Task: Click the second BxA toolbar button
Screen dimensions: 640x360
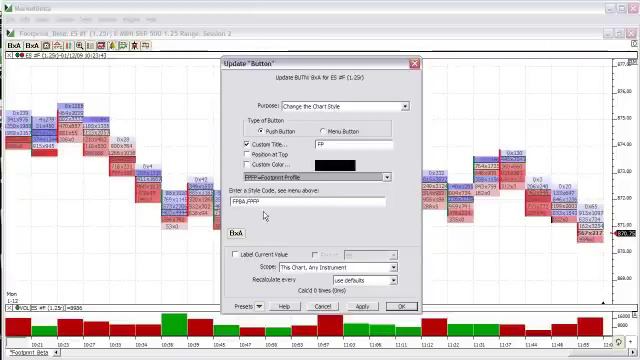Action: pyautogui.click(x=32, y=45)
